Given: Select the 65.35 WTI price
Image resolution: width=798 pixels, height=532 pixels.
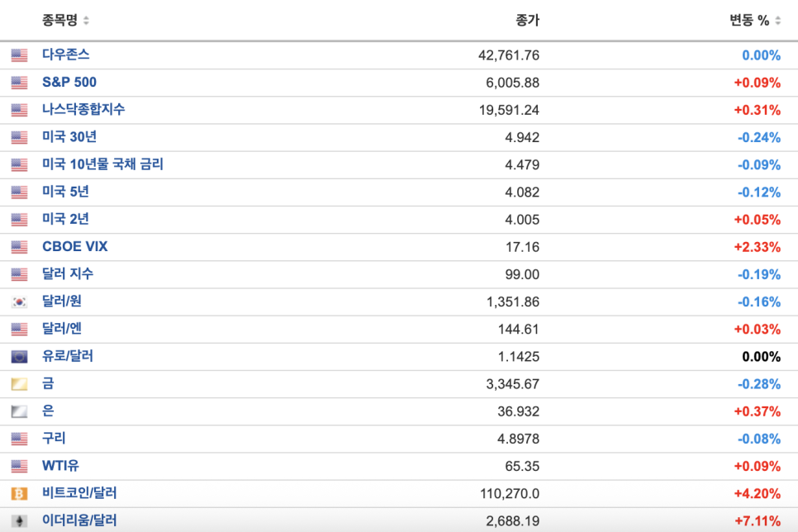Looking at the screenshot, I should coord(522,467).
